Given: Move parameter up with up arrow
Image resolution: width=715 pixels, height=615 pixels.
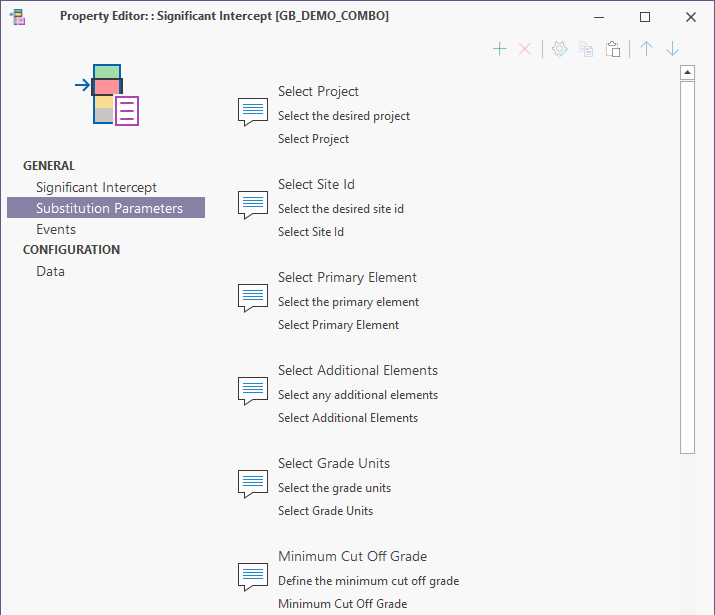Looking at the screenshot, I should tap(646, 49).
